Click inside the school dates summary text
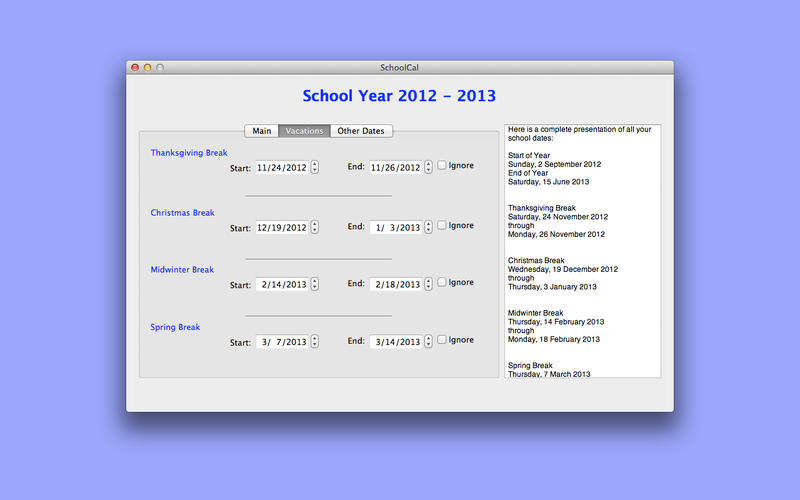Screen dimensions: 800x500 tap(582, 250)
